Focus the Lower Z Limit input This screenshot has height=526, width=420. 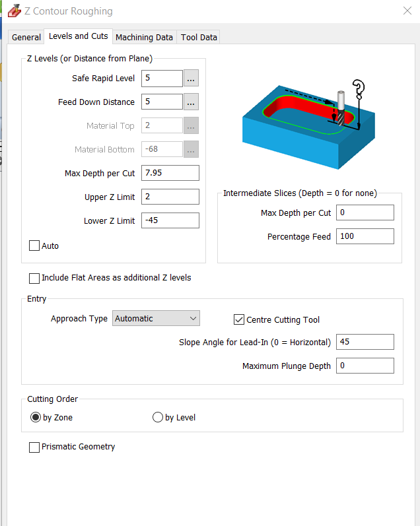click(170, 220)
